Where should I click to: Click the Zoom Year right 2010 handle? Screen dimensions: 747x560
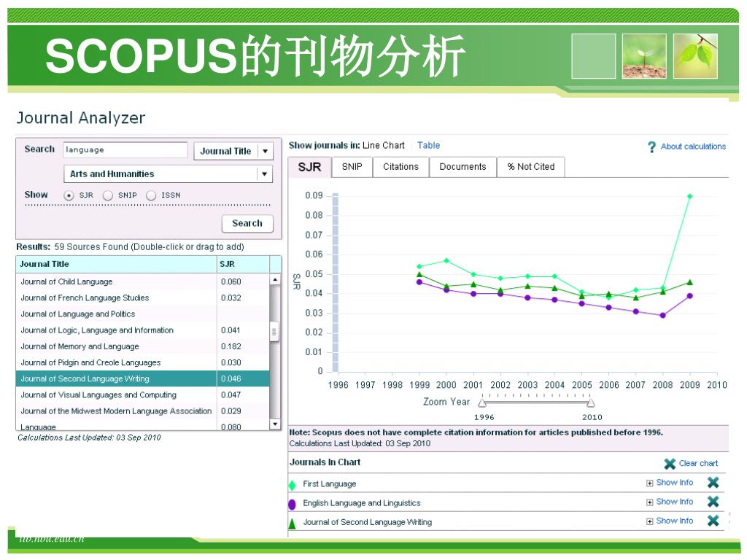591,403
